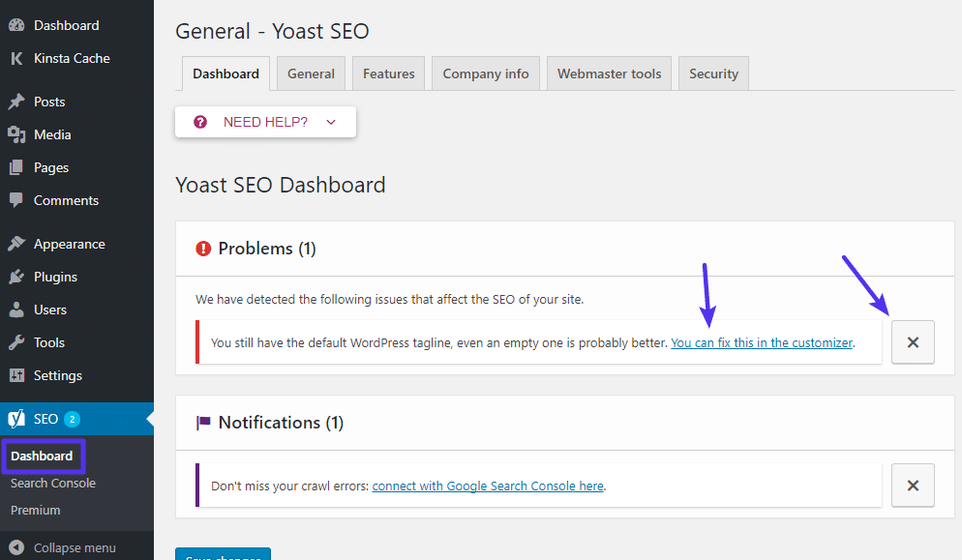Expand the NEED HELP? panel

pyautogui.click(x=265, y=122)
